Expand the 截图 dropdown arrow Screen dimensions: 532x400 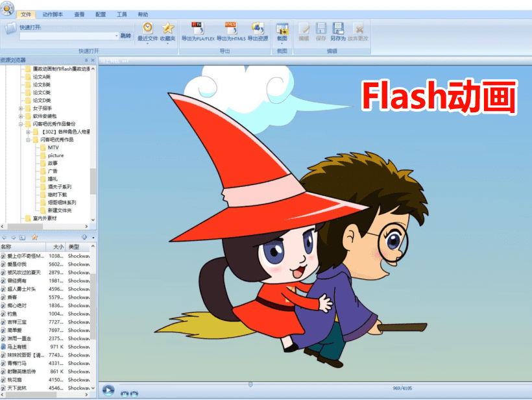(x=282, y=44)
